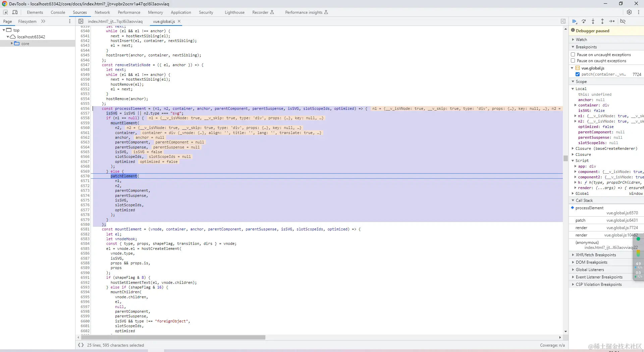Open the Performance tab

(129, 12)
